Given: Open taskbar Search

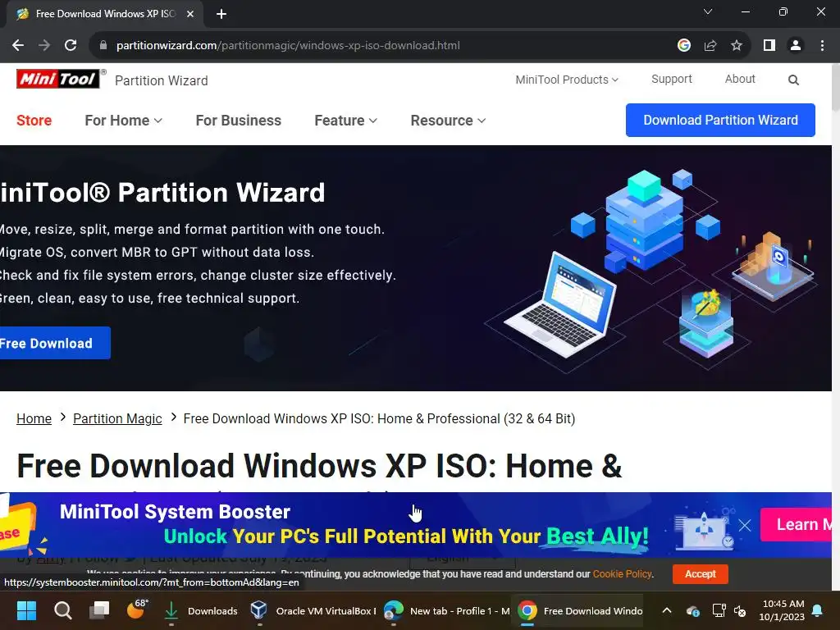Looking at the screenshot, I should pyautogui.click(x=62, y=610).
